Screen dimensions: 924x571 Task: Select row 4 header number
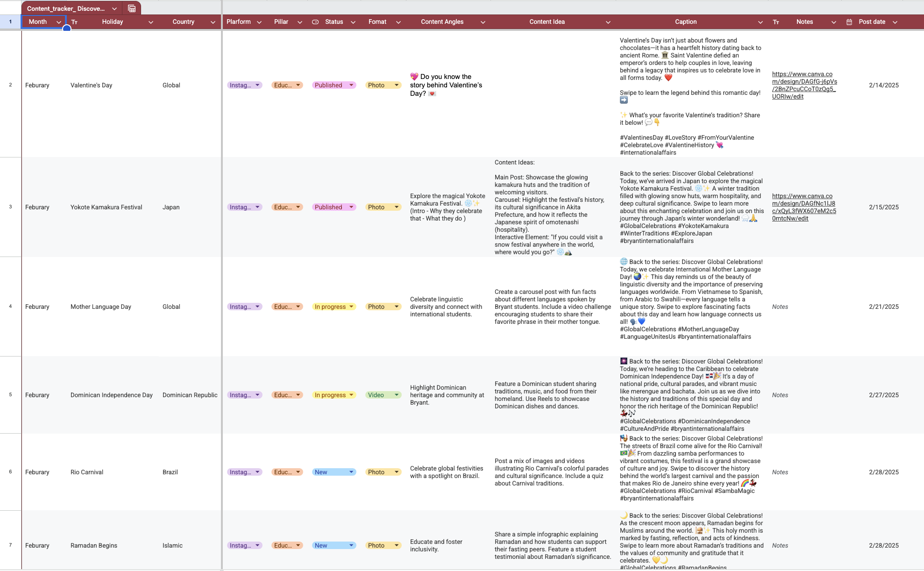[10, 307]
